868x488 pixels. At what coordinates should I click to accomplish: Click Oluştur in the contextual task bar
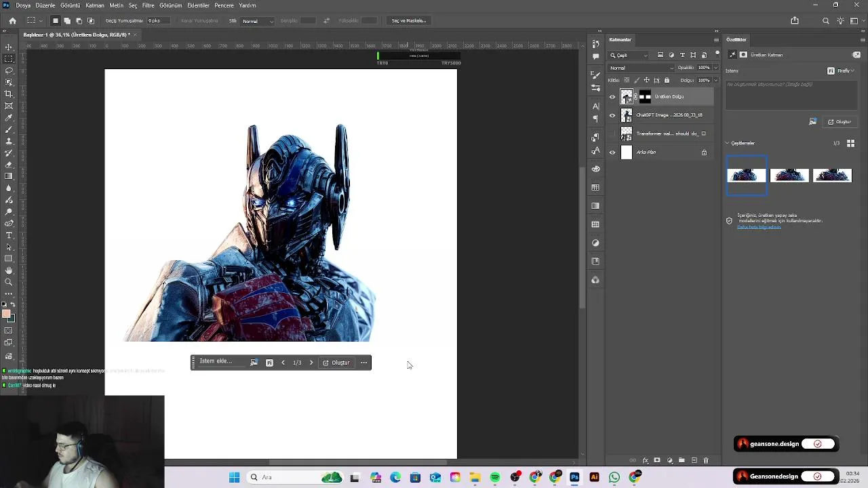click(x=336, y=363)
